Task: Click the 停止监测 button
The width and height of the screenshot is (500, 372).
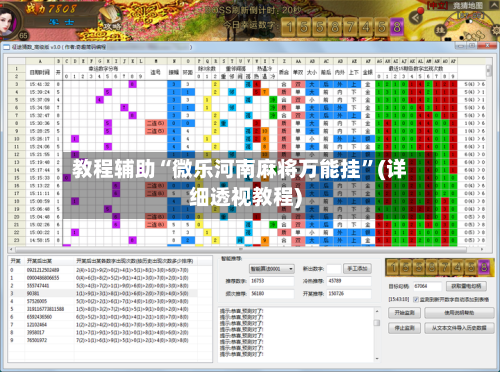Action: (x=404, y=328)
